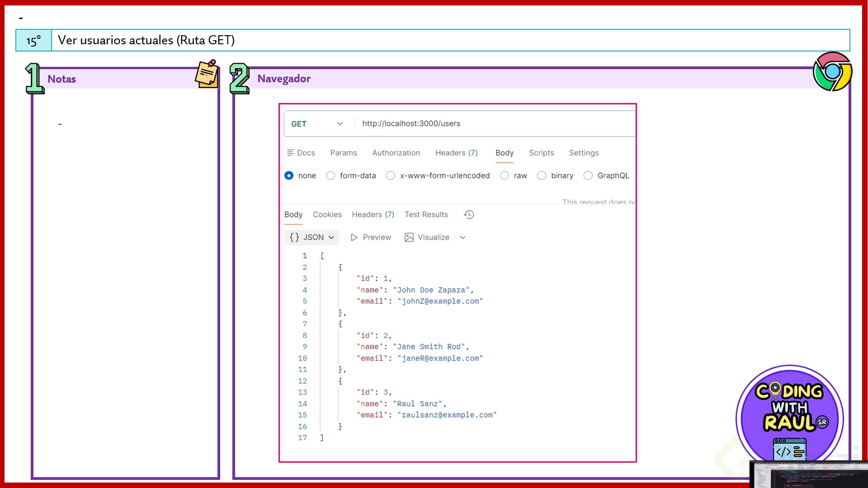Open the response Cookies tab
868x488 pixels.
[x=327, y=215]
